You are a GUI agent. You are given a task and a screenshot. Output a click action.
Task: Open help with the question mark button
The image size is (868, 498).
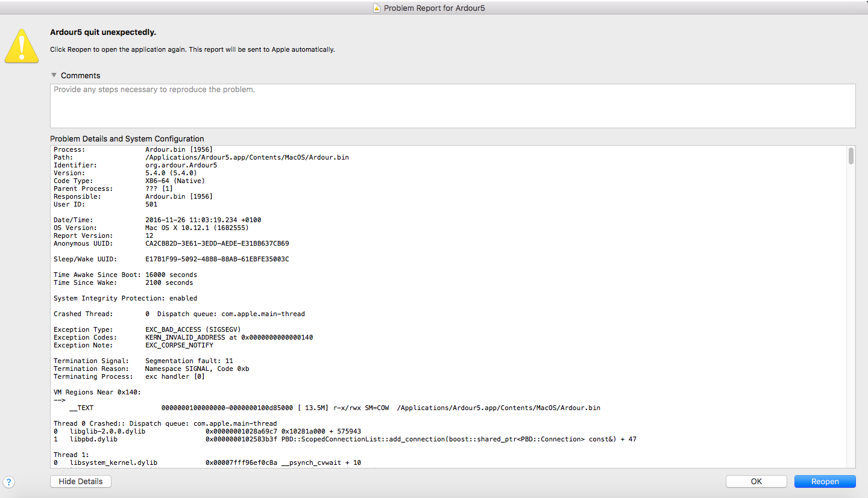(8, 482)
